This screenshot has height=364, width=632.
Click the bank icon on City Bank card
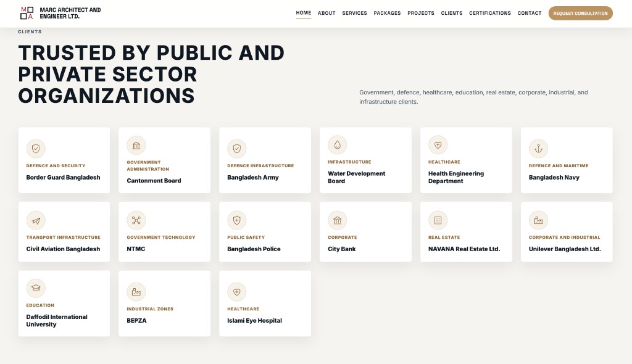point(338,220)
